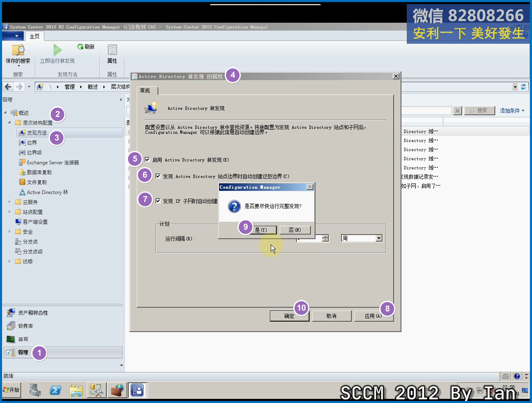The image size is (532, 403).
Task: Toggle 发现 IP 子网时自动创建 checkbox
Action: pos(158,201)
